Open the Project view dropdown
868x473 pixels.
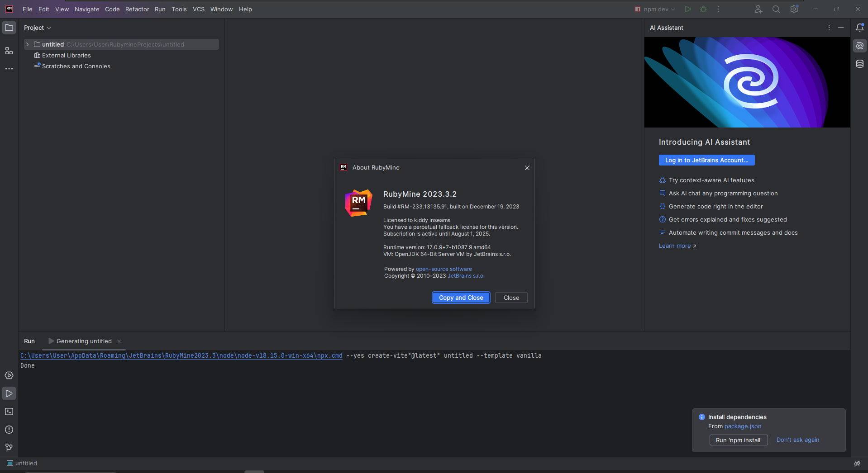[38, 28]
